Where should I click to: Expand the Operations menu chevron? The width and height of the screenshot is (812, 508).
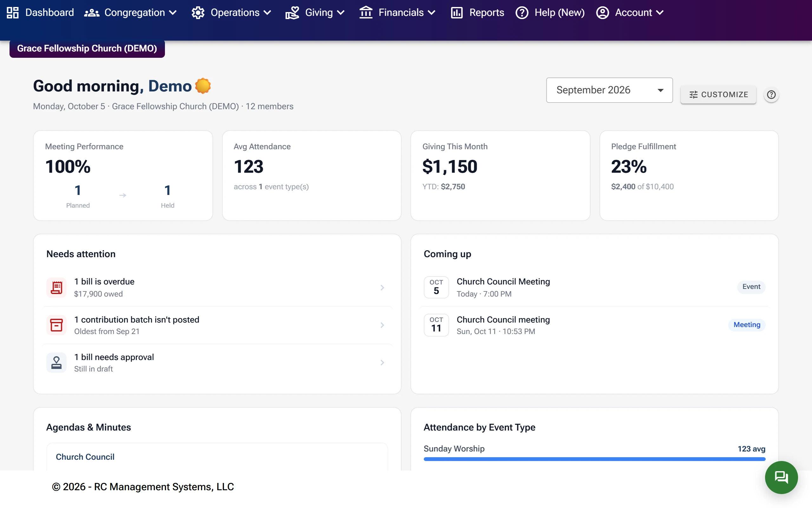click(267, 13)
